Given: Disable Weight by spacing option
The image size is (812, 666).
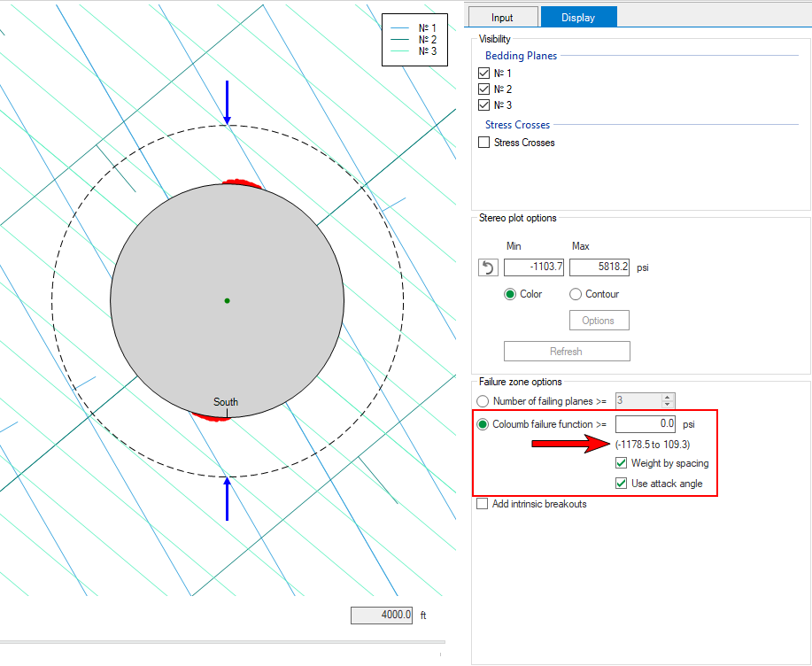Looking at the screenshot, I should (622, 463).
